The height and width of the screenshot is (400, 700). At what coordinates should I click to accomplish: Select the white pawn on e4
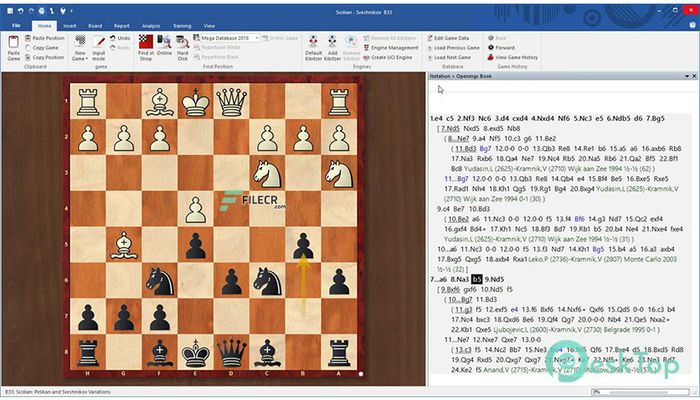tap(196, 208)
